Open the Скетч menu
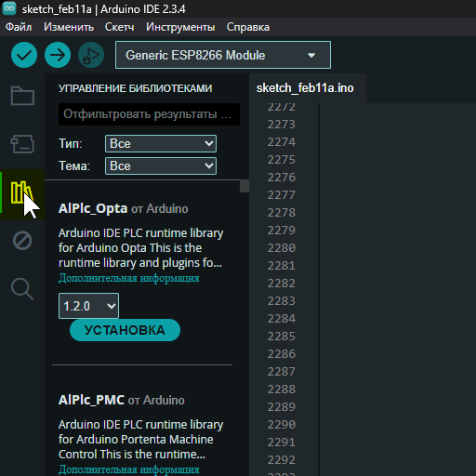 click(x=119, y=27)
